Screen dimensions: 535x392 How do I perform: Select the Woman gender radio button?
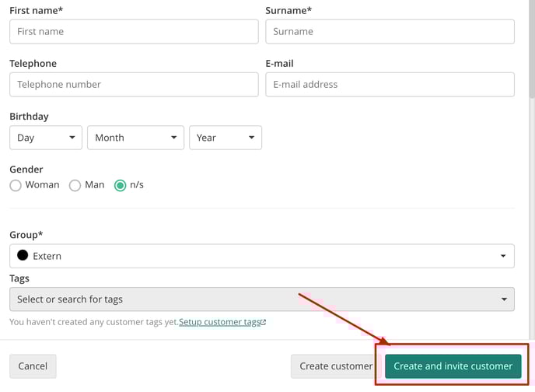click(x=16, y=185)
